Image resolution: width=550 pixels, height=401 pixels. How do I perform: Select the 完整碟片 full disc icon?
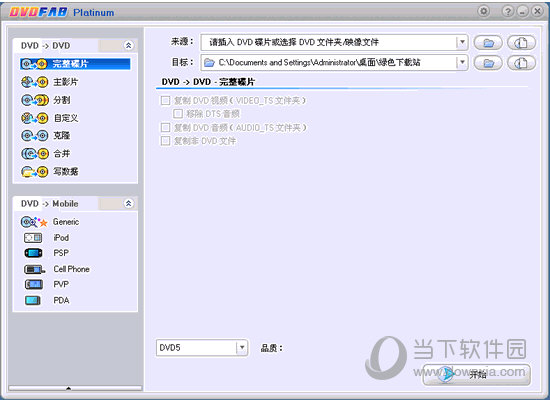click(x=34, y=64)
